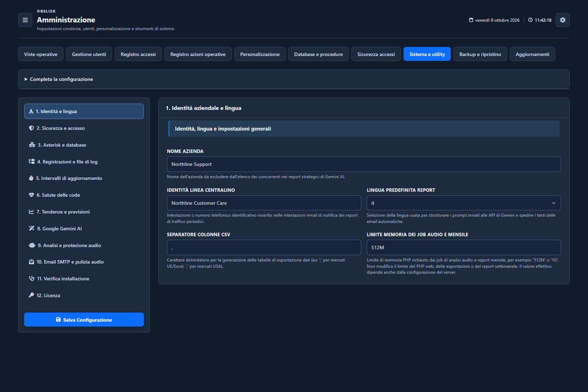Screen dimensions: 588x392
Task: Expand Completa la configurazione section
Action: tap(294, 79)
